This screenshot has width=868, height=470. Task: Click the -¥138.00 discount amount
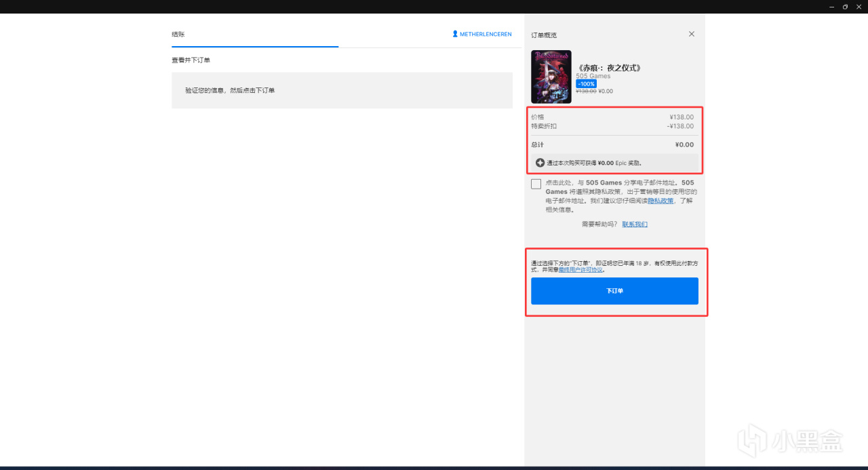click(680, 126)
